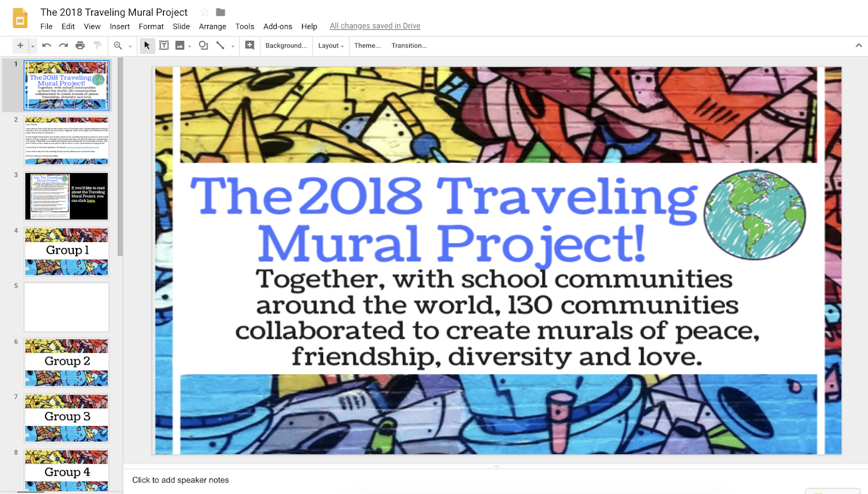Image resolution: width=868 pixels, height=494 pixels.
Task: Open the Edit menu
Action: (x=68, y=26)
